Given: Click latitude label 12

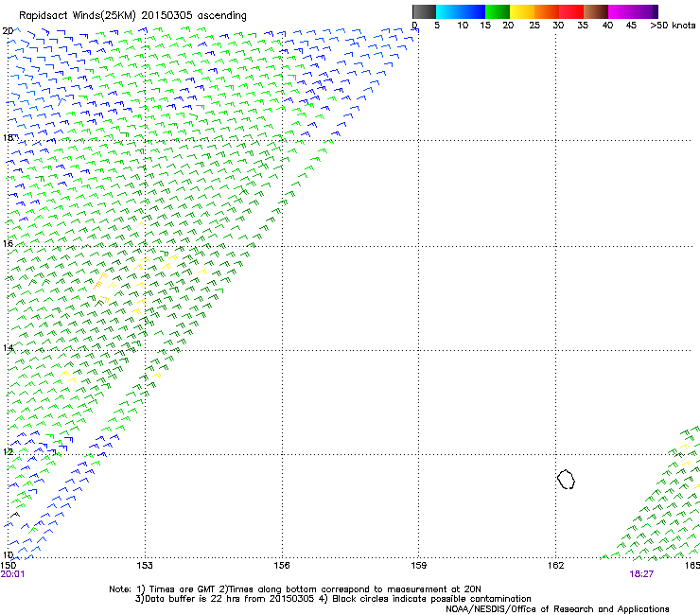Looking at the screenshot, I should coord(8,451).
